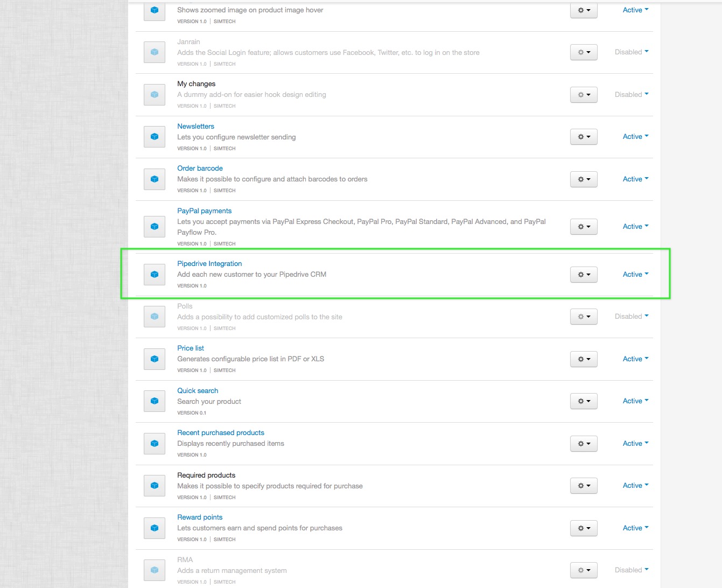Change Polls status from Disabled

(632, 317)
